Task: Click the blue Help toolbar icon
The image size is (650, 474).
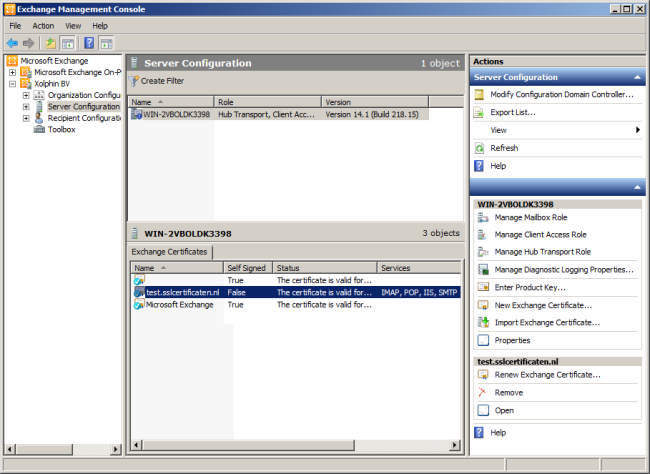Action: 89,43
